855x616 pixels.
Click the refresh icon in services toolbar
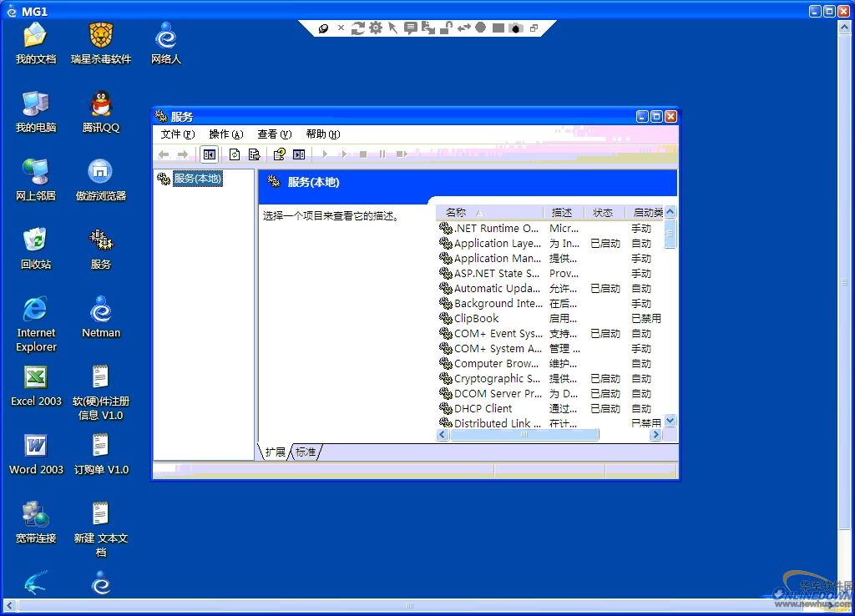235,154
